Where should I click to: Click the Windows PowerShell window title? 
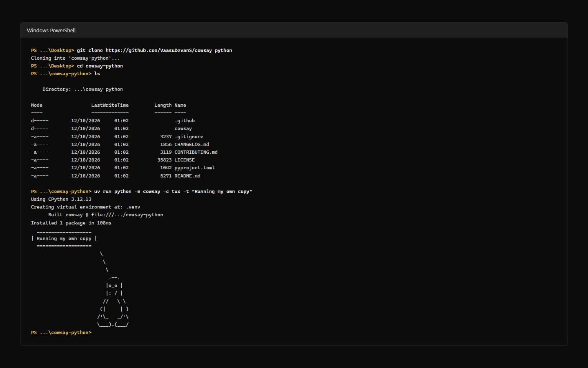(51, 30)
